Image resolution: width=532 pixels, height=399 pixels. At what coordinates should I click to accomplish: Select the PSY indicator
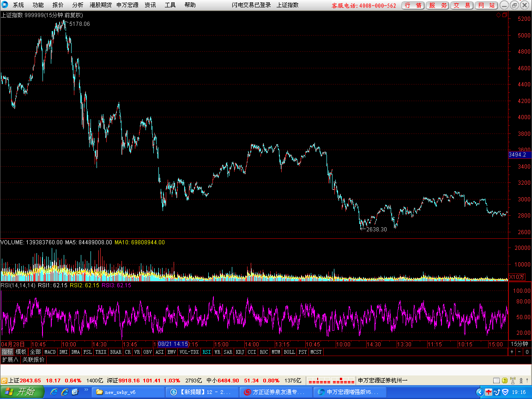pyautogui.click(x=302, y=352)
